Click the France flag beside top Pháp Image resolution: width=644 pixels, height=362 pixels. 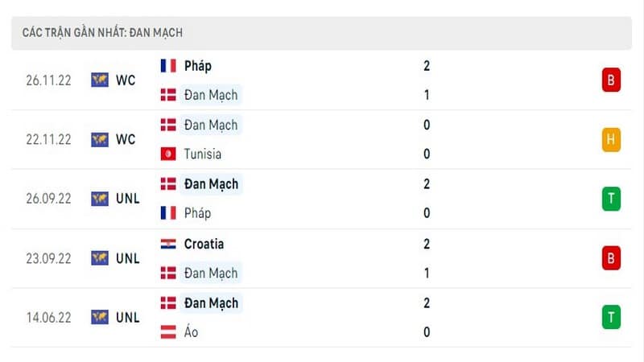coord(168,66)
